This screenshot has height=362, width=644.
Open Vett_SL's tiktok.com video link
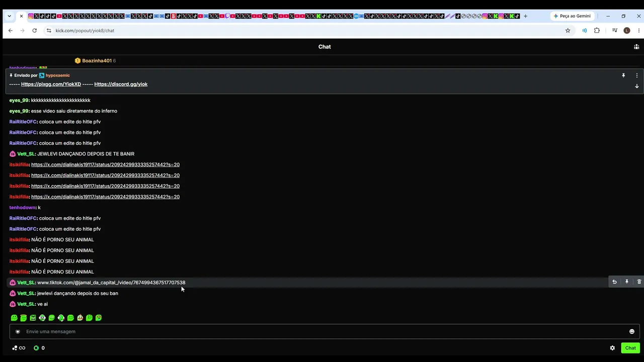point(111,283)
